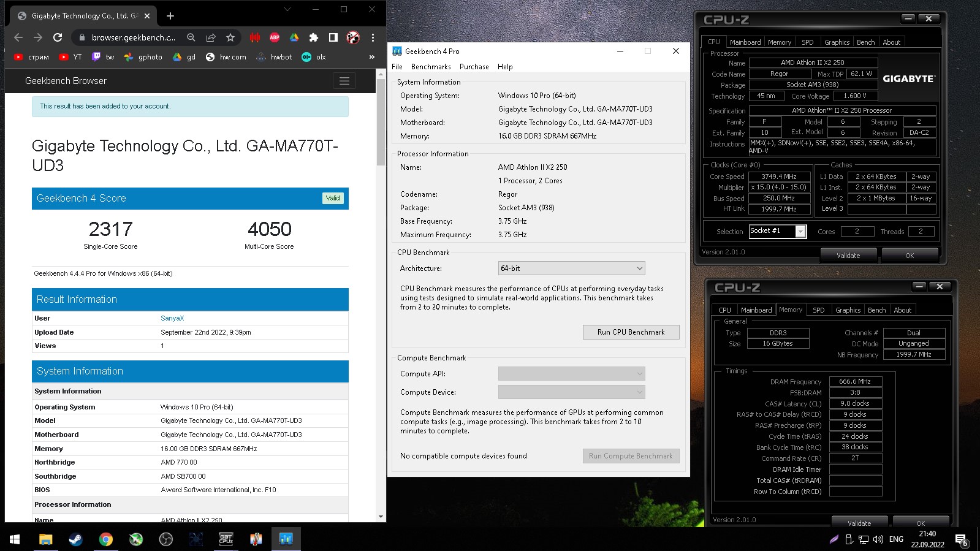Open File Explorer from the taskbar
Image resolution: width=980 pixels, height=551 pixels.
[x=45, y=539]
